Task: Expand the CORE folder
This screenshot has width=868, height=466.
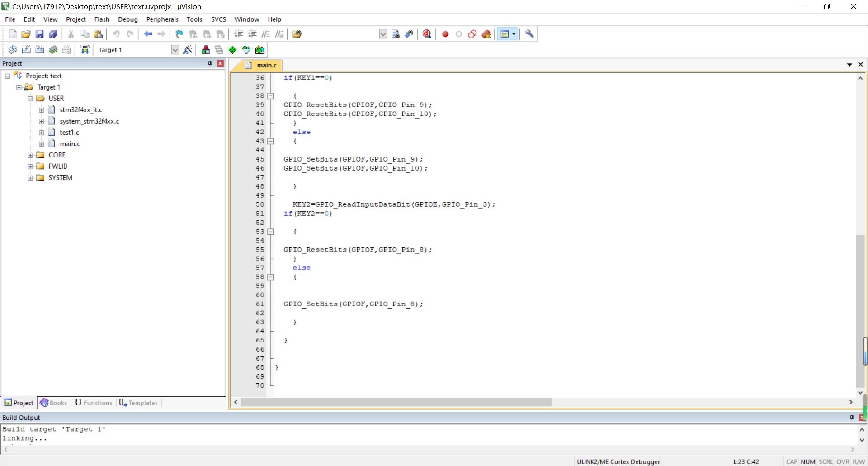Action: (30, 155)
